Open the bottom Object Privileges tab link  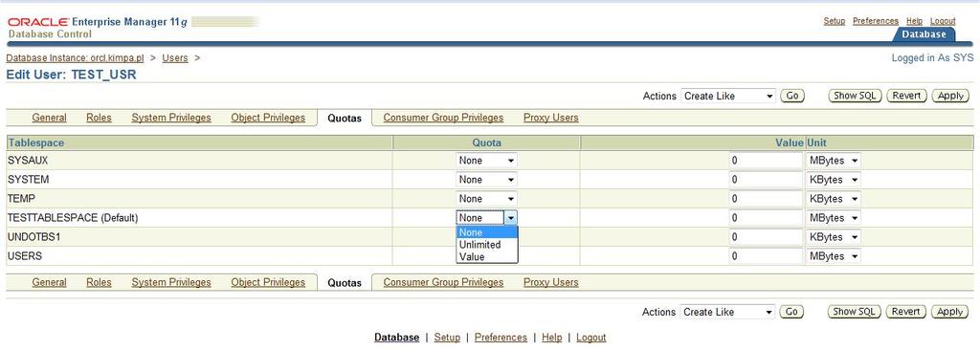268,282
